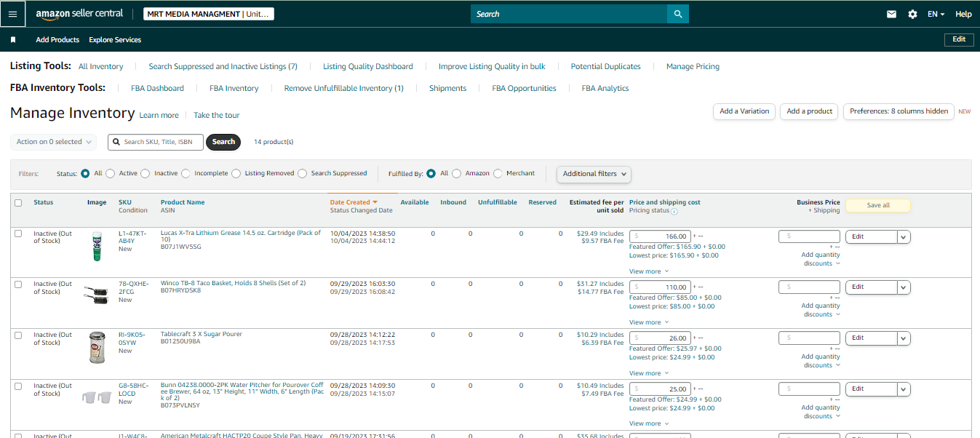The height and width of the screenshot is (438, 980).
Task: Open settings gear icon
Action: 912,14
